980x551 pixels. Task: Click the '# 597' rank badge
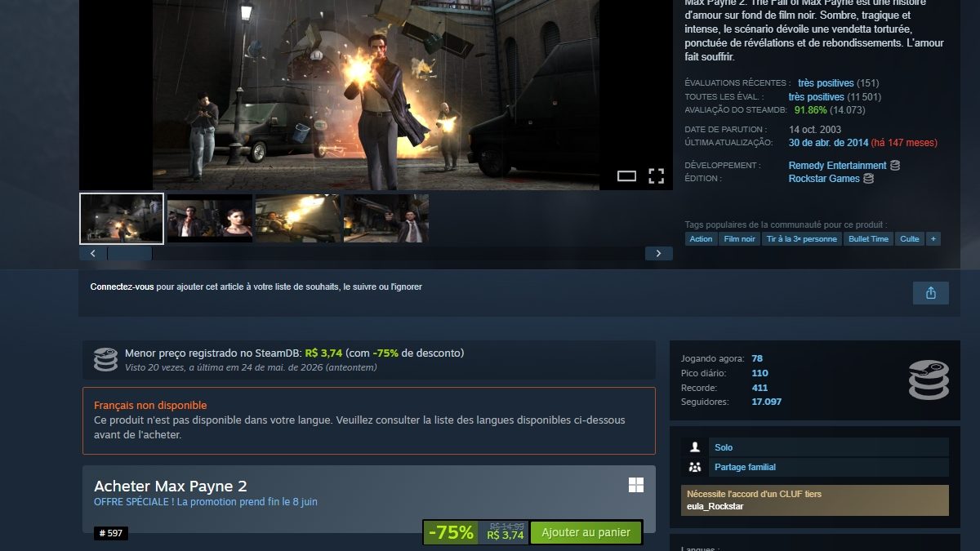coord(111,534)
